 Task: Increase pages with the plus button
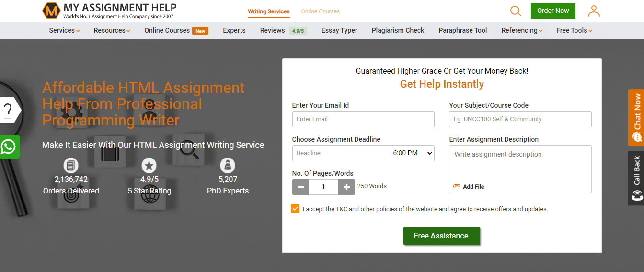(346, 187)
